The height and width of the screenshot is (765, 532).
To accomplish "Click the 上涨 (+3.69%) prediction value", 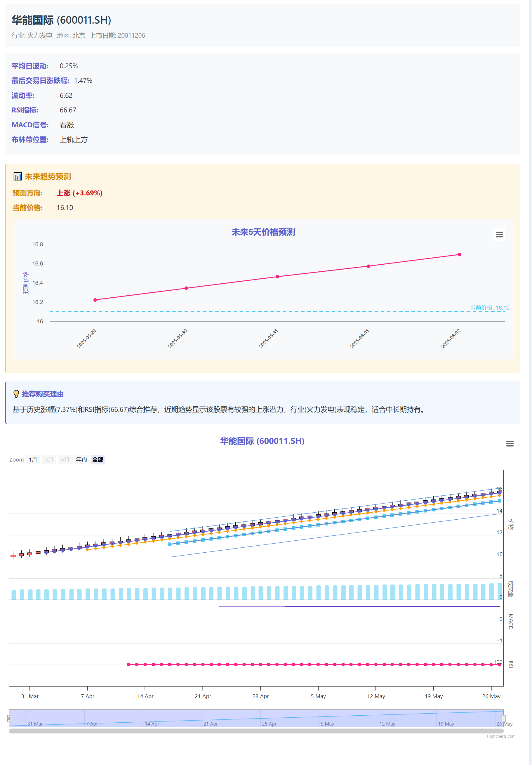I will (79, 193).
